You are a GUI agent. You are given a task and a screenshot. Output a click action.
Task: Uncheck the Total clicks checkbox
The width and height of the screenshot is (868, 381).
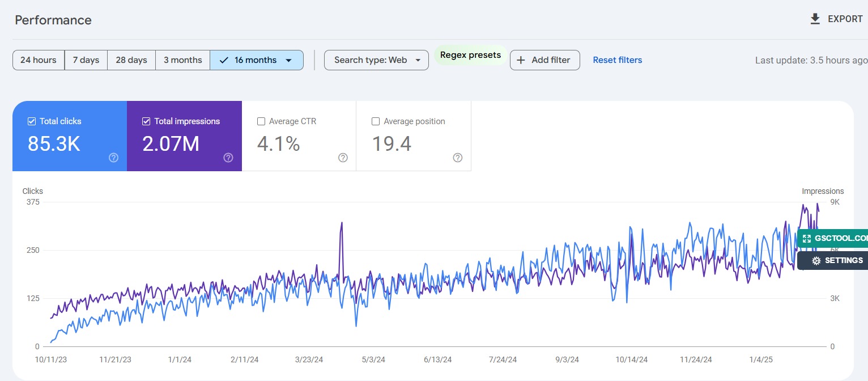coord(32,121)
